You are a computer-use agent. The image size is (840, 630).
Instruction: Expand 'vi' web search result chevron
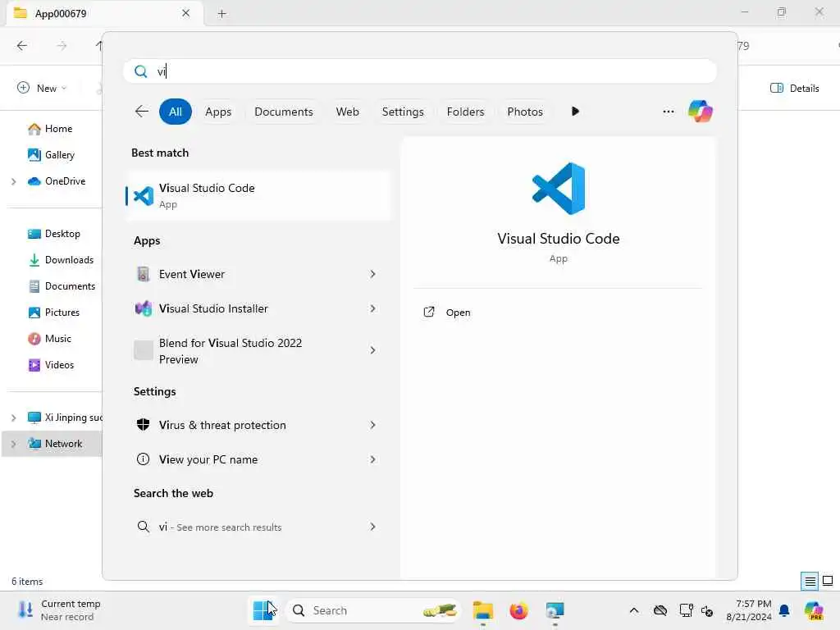(x=373, y=527)
